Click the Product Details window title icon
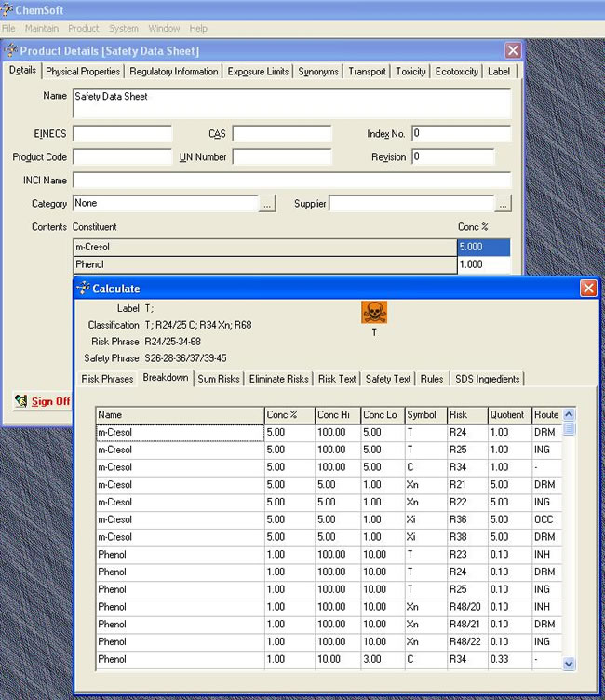Viewport: 605px width, 700px height. (x=11, y=50)
